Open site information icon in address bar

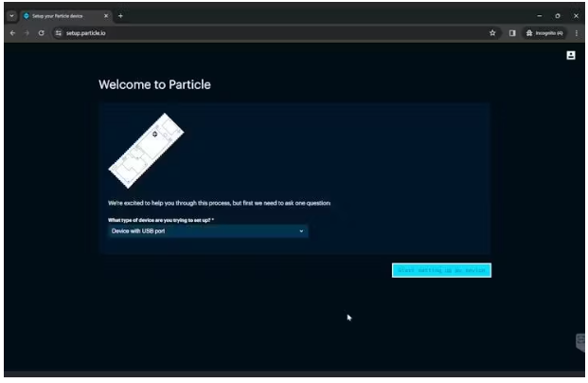59,33
